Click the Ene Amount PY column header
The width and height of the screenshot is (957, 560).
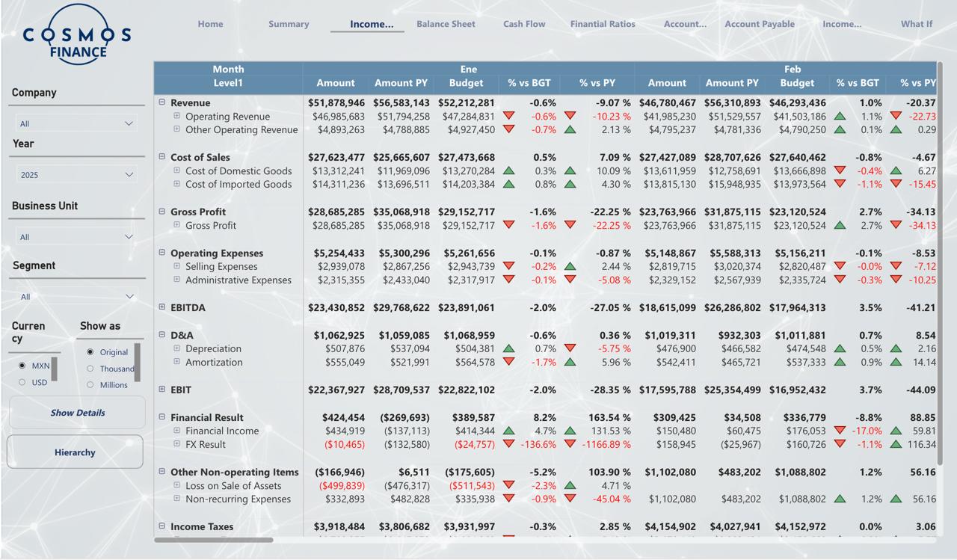tap(401, 83)
